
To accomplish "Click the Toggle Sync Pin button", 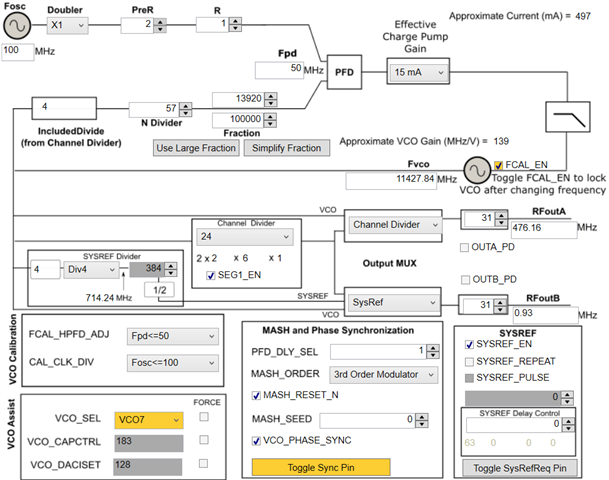I will coord(321,467).
